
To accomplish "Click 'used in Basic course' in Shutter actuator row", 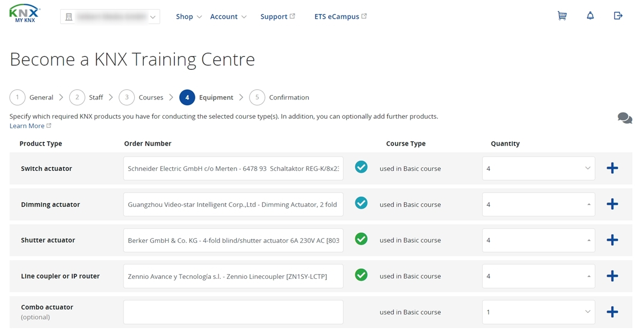I will tap(410, 240).
